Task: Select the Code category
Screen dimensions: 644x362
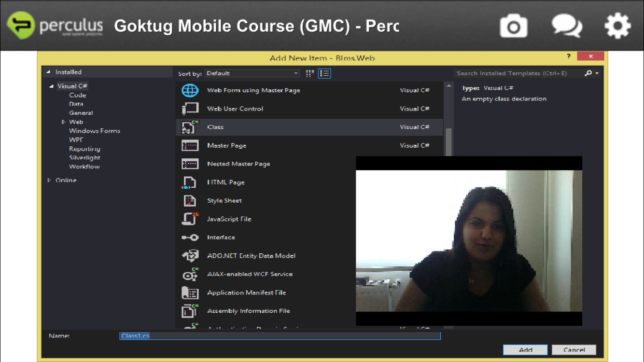Action: coord(77,95)
